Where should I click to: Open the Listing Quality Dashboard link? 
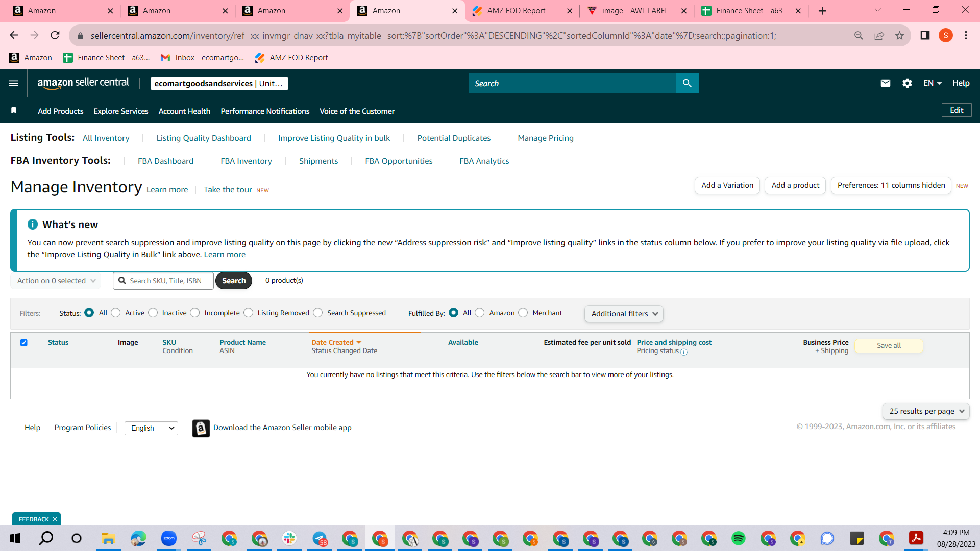coord(204,138)
